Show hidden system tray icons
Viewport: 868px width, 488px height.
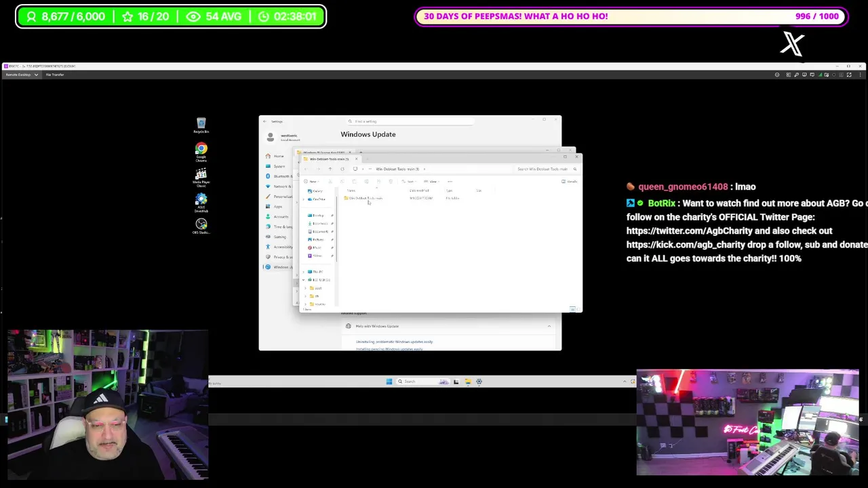625,382
